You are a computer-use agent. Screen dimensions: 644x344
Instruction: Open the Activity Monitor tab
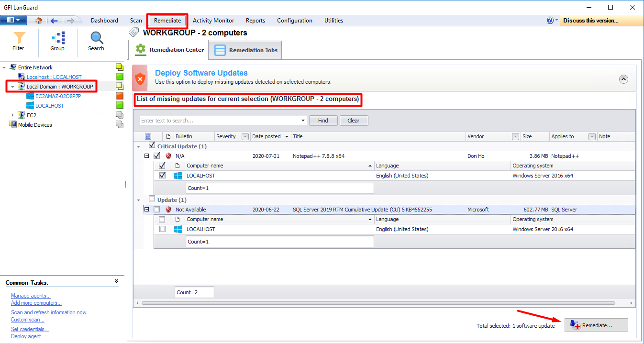pyautogui.click(x=213, y=21)
